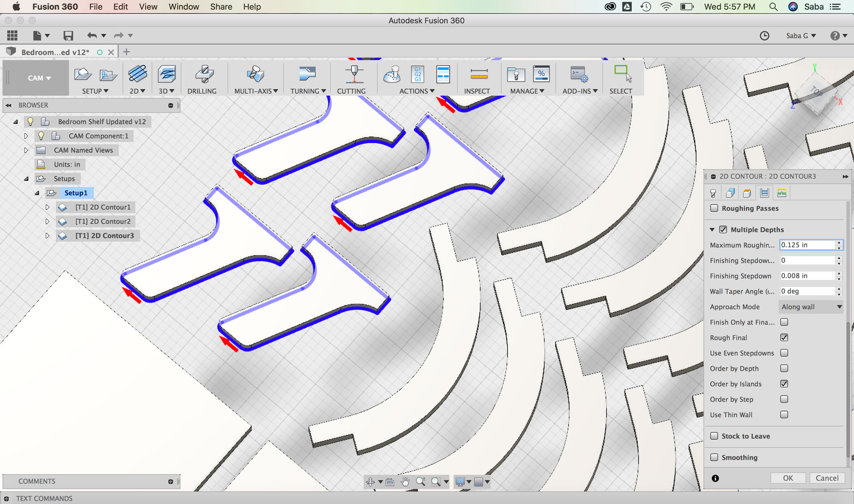Image resolution: width=854 pixels, height=504 pixels.
Task: Open the data panel grid icon
Action: click(x=12, y=36)
